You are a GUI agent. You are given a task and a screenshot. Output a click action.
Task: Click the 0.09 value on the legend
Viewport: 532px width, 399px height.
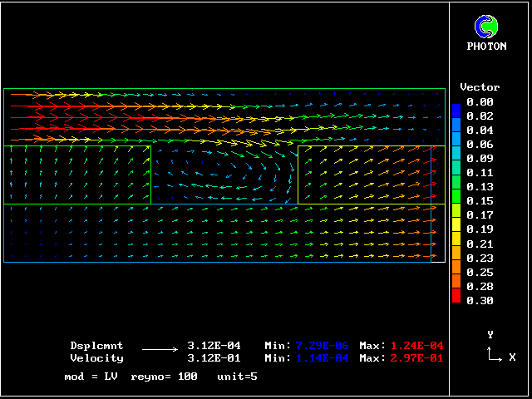click(480, 158)
